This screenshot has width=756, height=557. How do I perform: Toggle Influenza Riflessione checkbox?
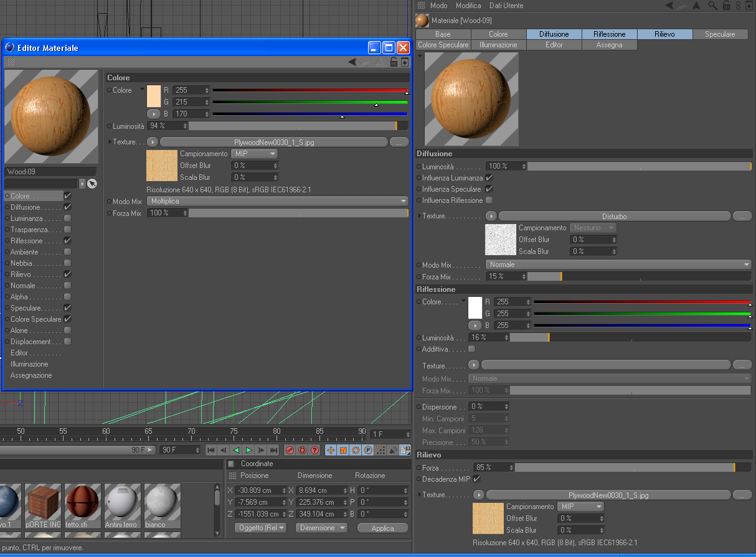point(489,200)
